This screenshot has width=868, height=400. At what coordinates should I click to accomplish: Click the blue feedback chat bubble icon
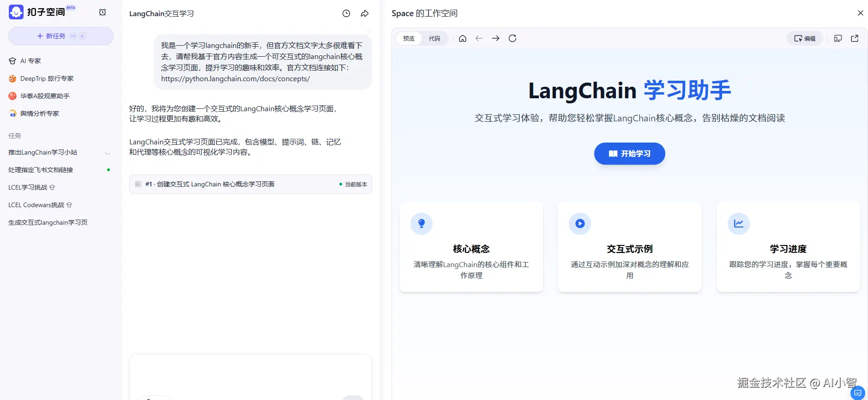(x=858, y=393)
